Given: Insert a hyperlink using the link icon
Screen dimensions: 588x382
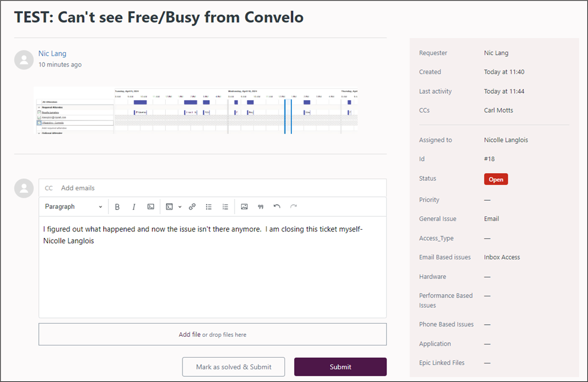Looking at the screenshot, I should (192, 207).
